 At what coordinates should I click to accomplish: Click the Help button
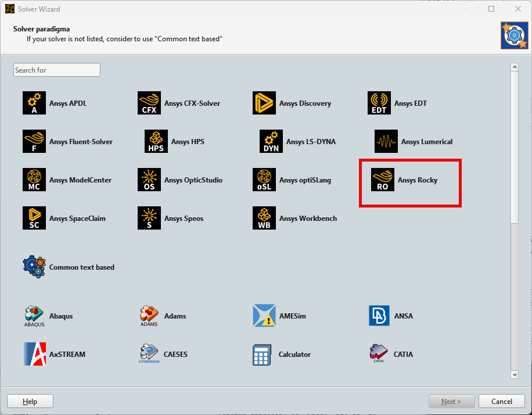(x=30, y=401)
